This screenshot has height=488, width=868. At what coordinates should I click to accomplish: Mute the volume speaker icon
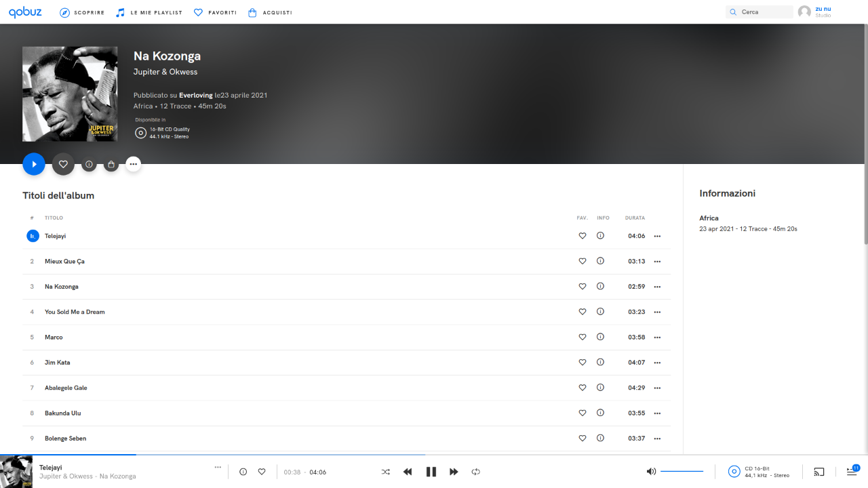coord(651,471)
